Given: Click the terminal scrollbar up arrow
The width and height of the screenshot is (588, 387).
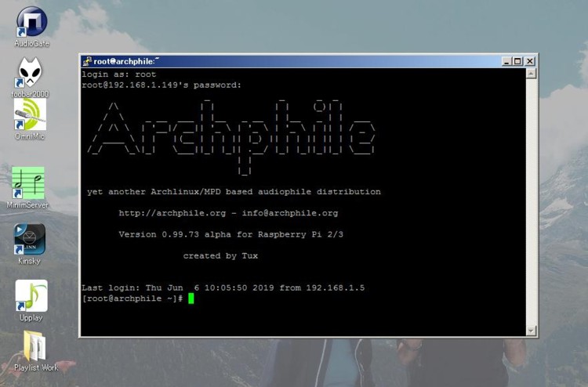Looking at the screenshot, I should pyautogui.click(x=531, y=74).
